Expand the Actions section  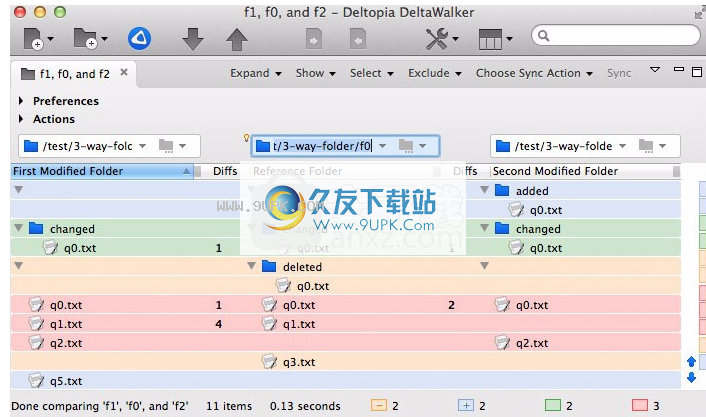click(x=21, y=119)
